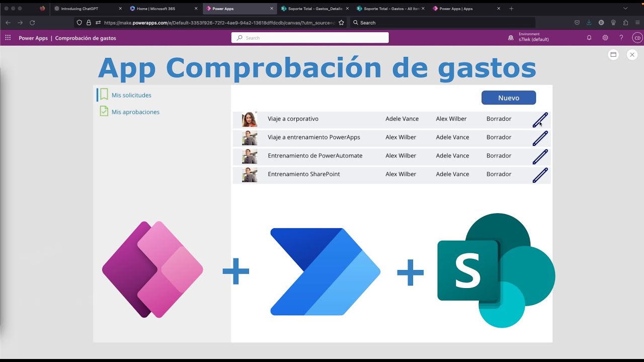Click the Comprobación de gastos app name
644x362 pixels.
[x=86, y=38]
